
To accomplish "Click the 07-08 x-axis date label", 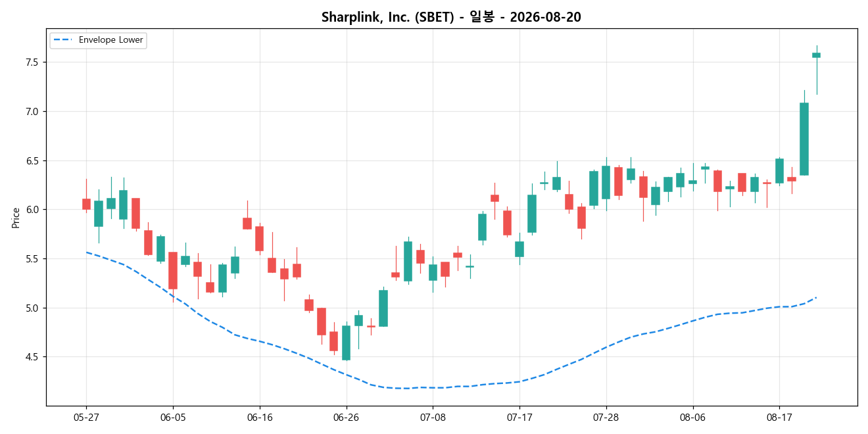I will [x=433, y=417].
